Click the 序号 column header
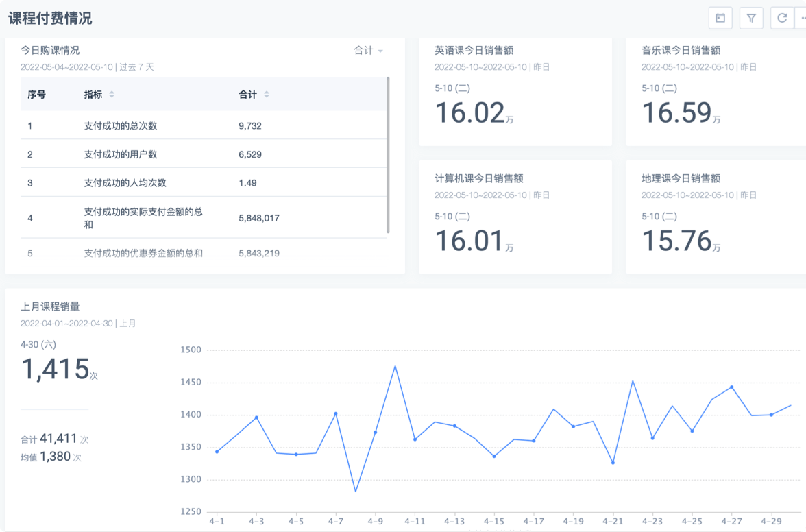Screen dimensions: 806x532 tap(36, 95)
